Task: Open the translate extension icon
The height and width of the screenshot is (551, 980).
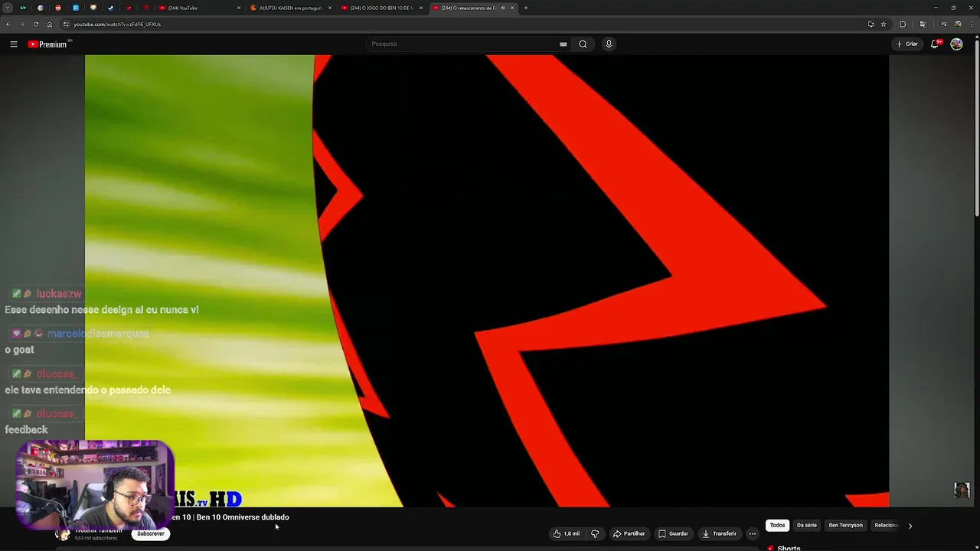Action: [x=923, y=24]
